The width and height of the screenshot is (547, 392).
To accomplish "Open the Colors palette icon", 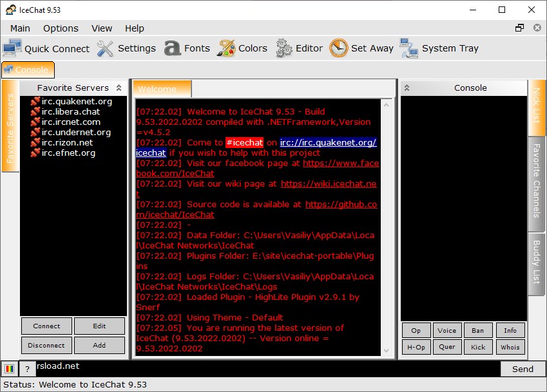I will pyautogui.click(x=226, y=48).
